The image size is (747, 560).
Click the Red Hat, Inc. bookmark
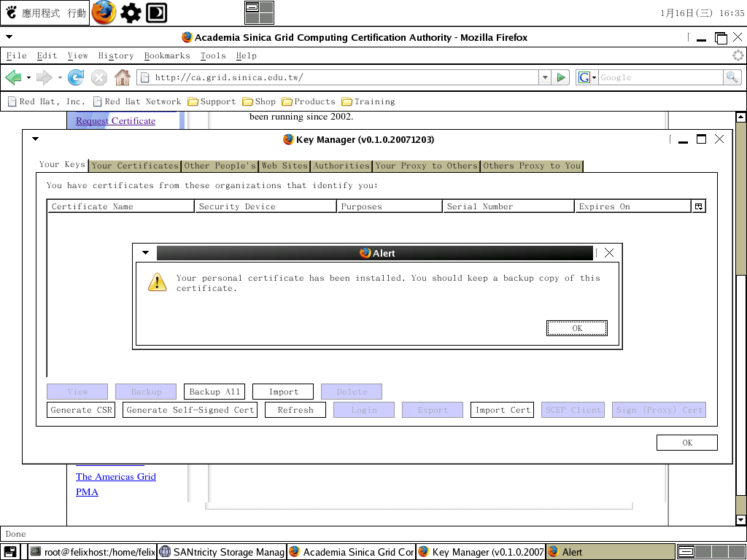pyautogui.click(x=46, y=101)
